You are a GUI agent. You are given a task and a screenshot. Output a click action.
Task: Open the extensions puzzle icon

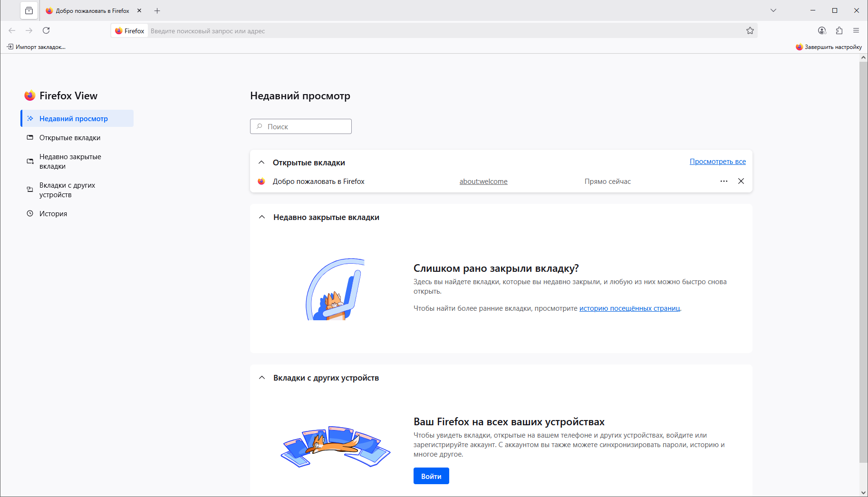click(839, 30)
